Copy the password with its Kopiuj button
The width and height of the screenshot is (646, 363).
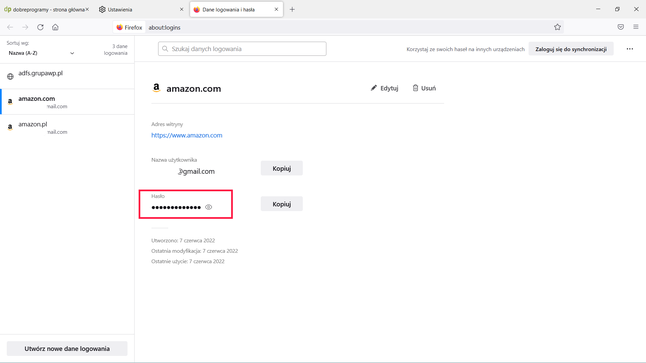281,204
